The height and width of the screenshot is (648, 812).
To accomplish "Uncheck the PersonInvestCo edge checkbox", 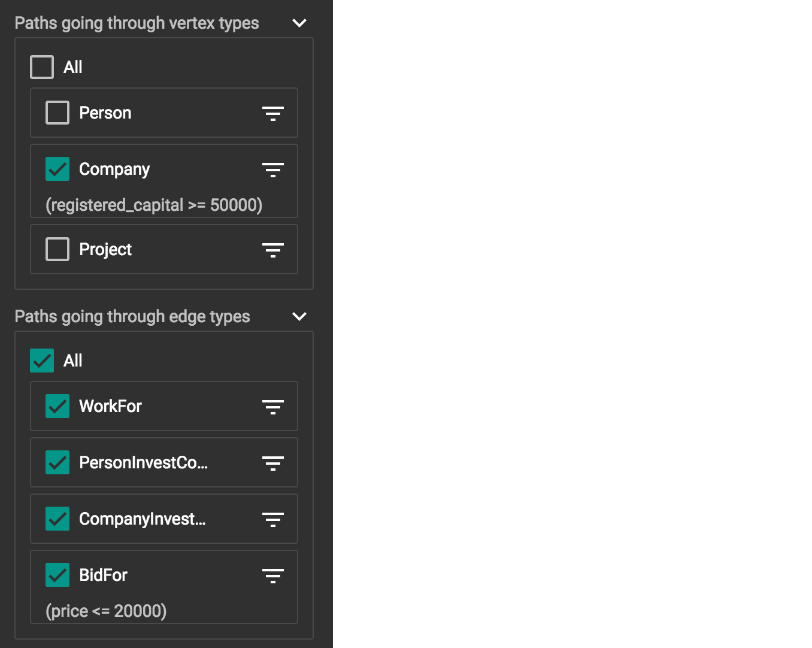I will [x=57, y=462].
